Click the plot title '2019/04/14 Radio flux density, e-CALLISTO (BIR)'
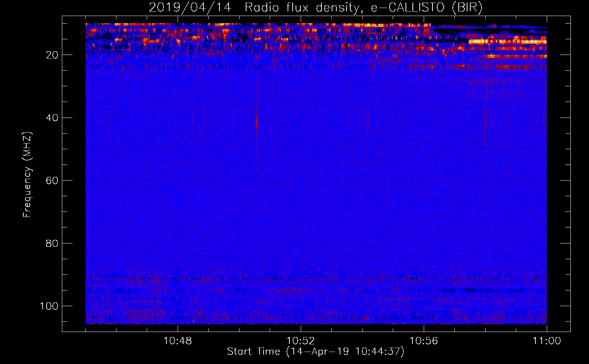Screen dimensions: 589x364 tap(316, 7)
